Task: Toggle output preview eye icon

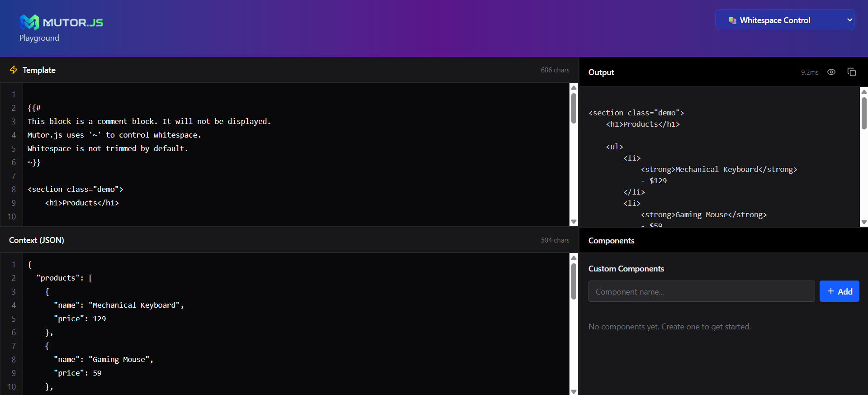Action: coord(831,72)
